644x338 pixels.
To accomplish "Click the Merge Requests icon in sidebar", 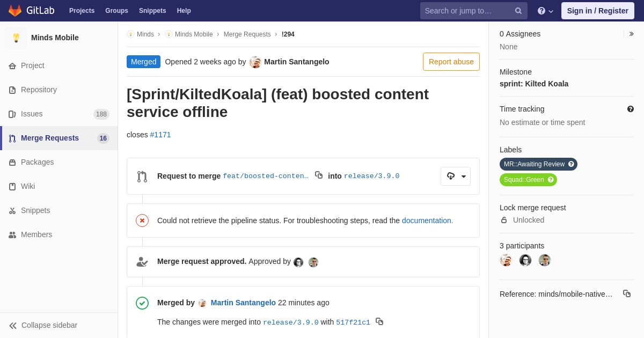I will 12,138.
